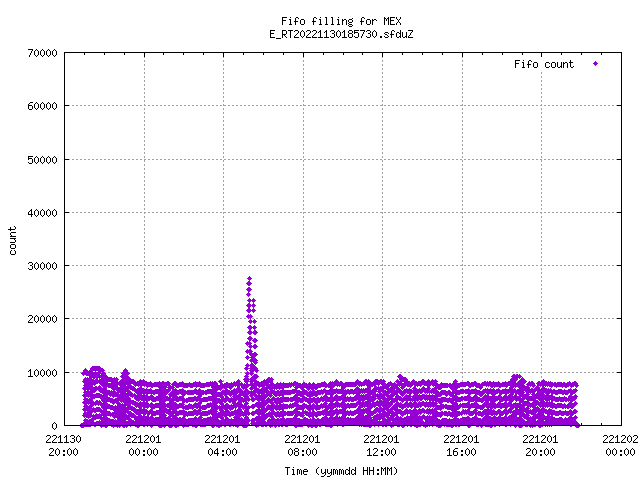The height and width of the screenshot is (480, 640).
Task: Click the y-axis value 0
Action: 54,426
